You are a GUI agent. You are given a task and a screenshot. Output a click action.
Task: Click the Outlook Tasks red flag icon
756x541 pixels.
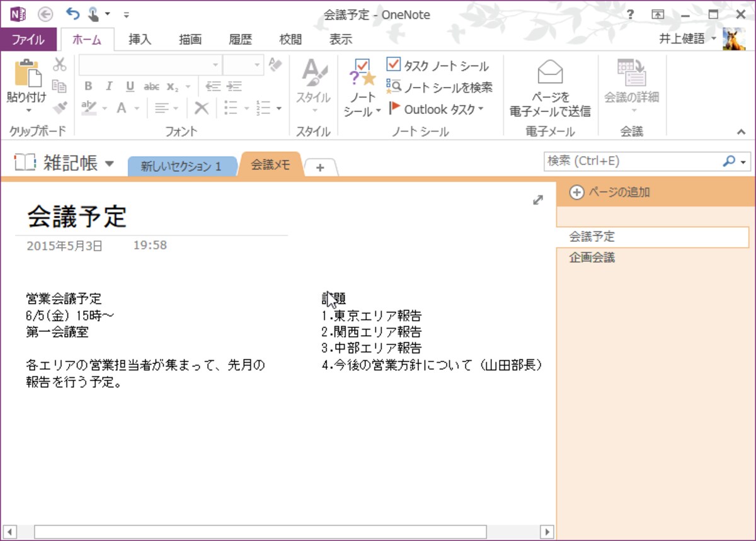394,109
